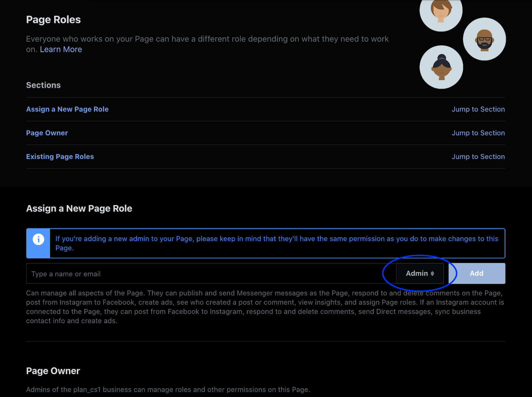This screenshot has height=397, width=532.
Task: Click the info icon in the admin notice
Action: (38, 239)
